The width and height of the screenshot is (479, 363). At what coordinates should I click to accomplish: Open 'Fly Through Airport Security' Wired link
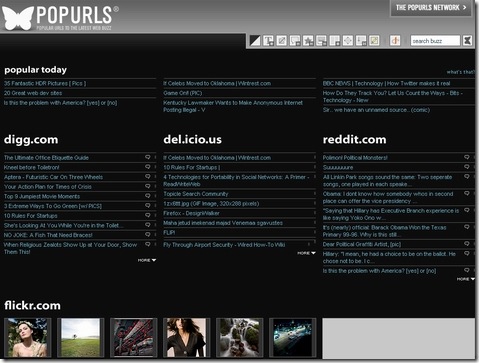[224, 245]
